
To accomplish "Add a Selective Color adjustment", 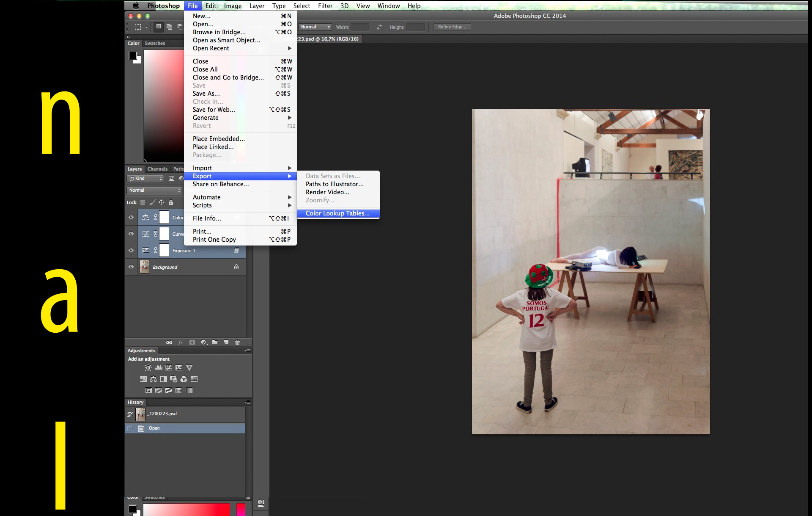I will pyautogui.click(x=179, y=391).
